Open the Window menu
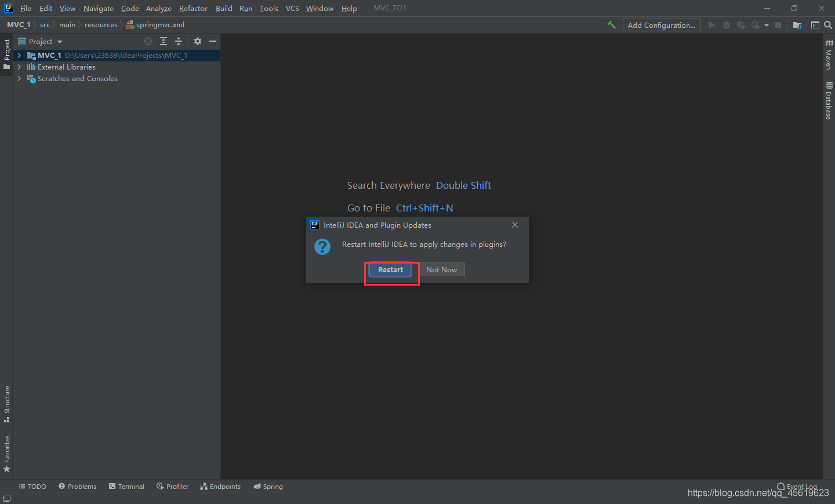The height and width of the screenshot is (504, 835). 320,8
